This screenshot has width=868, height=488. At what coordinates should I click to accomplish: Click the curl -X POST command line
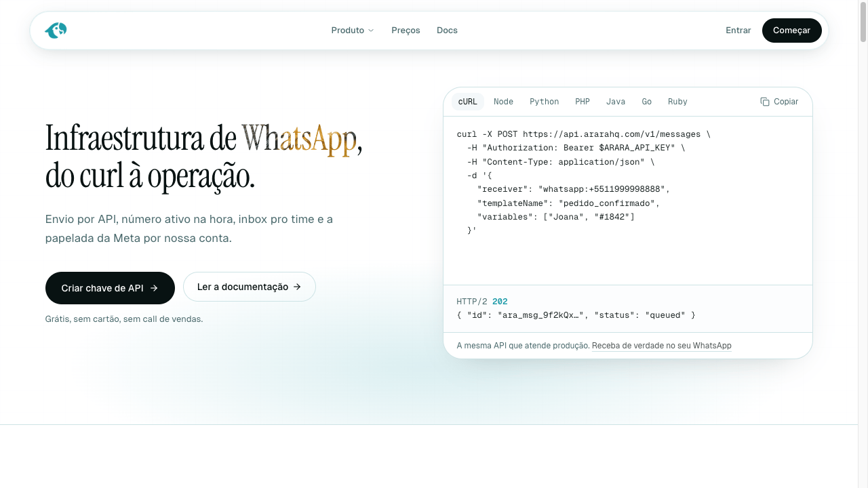(584, 134)
